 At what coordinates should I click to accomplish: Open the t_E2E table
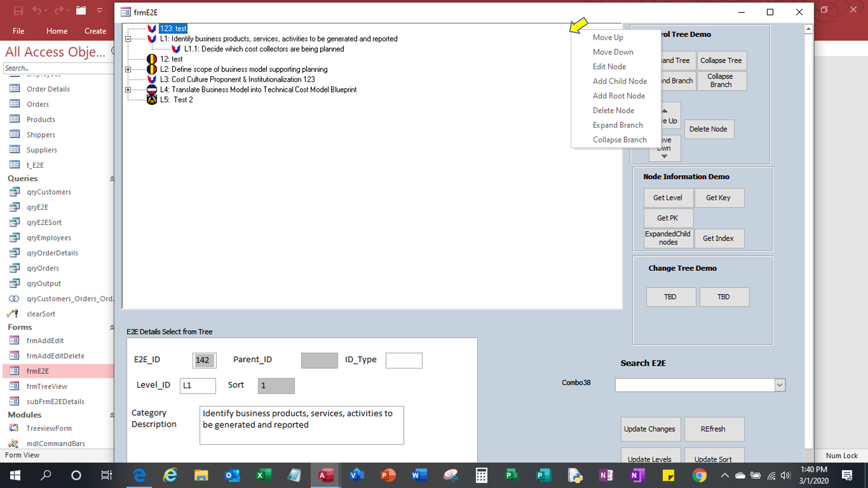pos(35,165)
